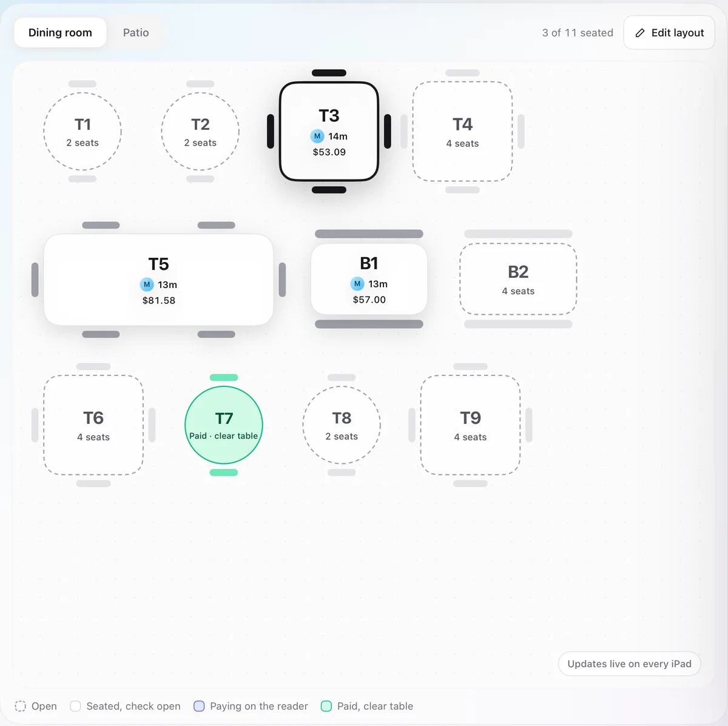Select the open square table T9
The image size is (728, 726).
tap(470, 425)
